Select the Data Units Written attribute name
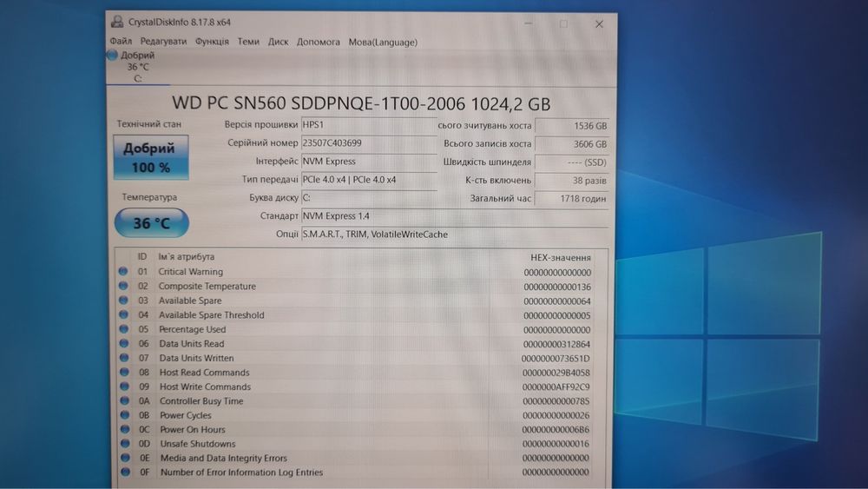Screen dimensions: 868x489 point(196,358)
